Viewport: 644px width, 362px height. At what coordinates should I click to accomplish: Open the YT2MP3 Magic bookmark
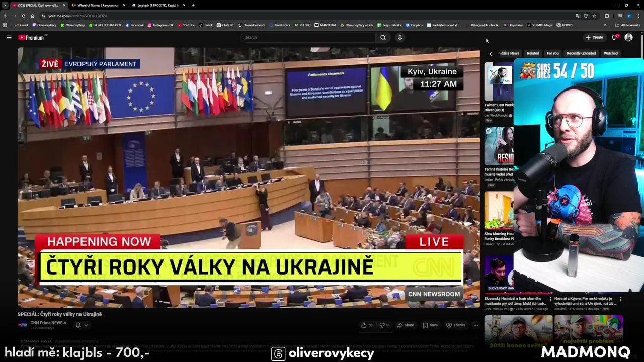pyautogui.click(x=540, y=25)
